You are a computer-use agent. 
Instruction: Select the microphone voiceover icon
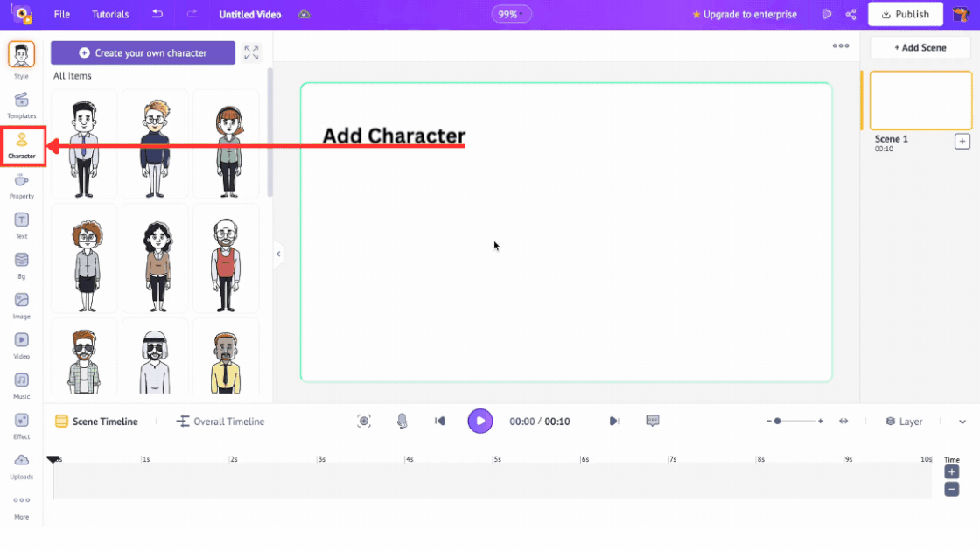[402, 421]
